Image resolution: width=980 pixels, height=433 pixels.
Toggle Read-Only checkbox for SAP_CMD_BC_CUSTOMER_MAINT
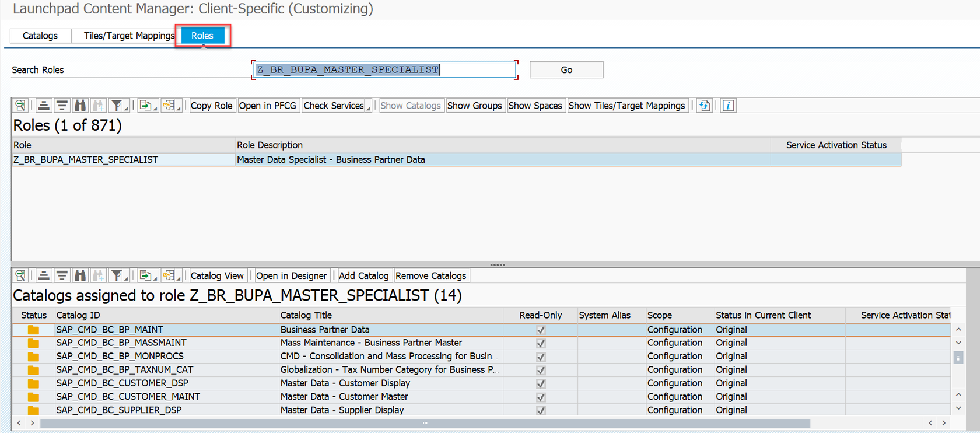tap(541, 397)
